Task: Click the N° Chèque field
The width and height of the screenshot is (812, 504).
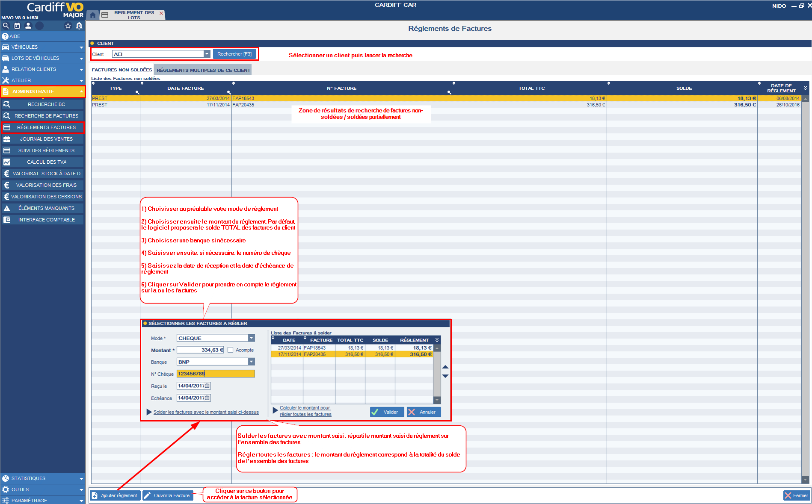Action: point(216,374)
